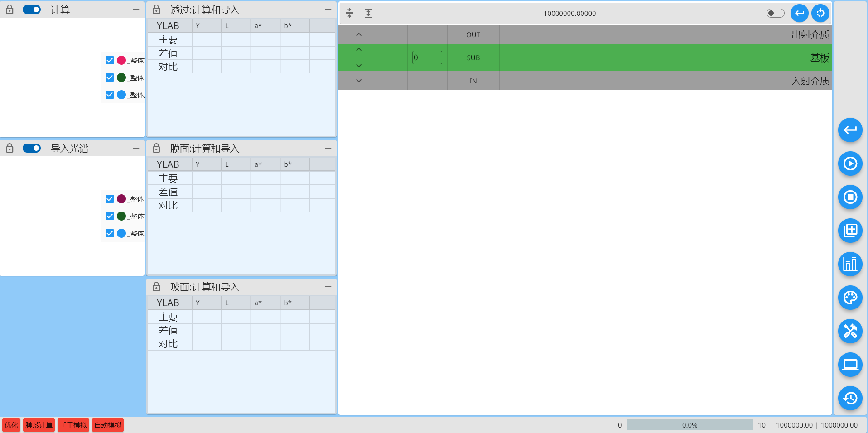
Task: Move the SUB layer up with chevron arrow
Action: [358, 49]
